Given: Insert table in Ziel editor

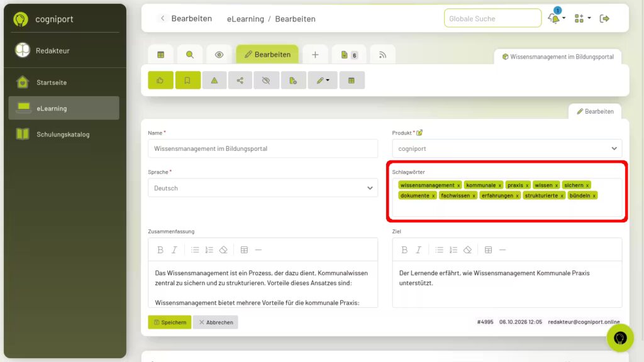Looking at the screenshot, I should 488,250.
